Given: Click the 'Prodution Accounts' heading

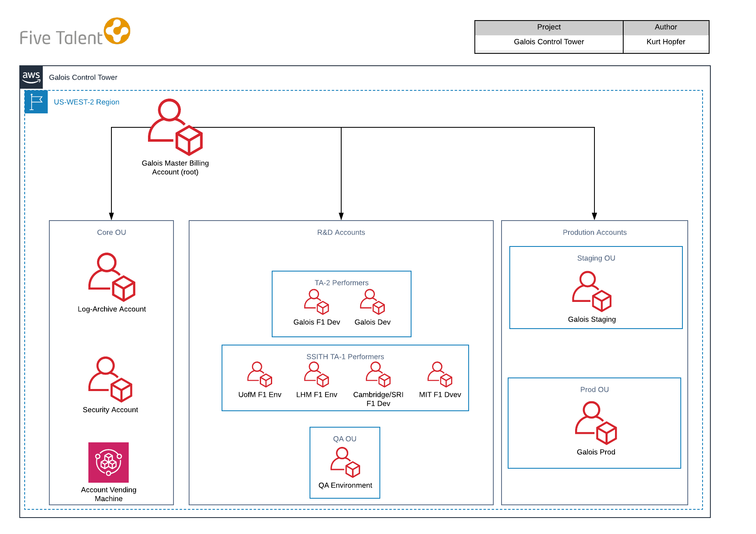Looking at the screenshot, I should pyautogui.click(x=595, y=232).
